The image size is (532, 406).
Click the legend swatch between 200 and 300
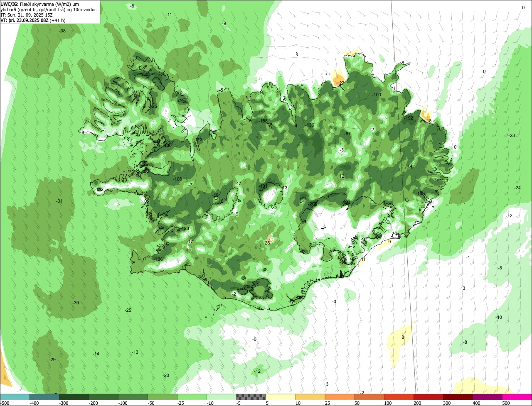point(428,397)
